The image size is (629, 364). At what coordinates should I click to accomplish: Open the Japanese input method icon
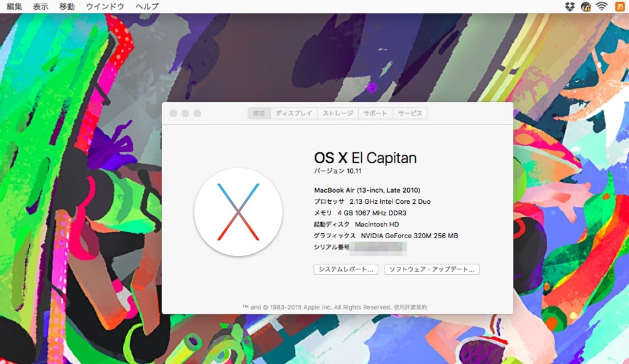[x=620, y=6]
